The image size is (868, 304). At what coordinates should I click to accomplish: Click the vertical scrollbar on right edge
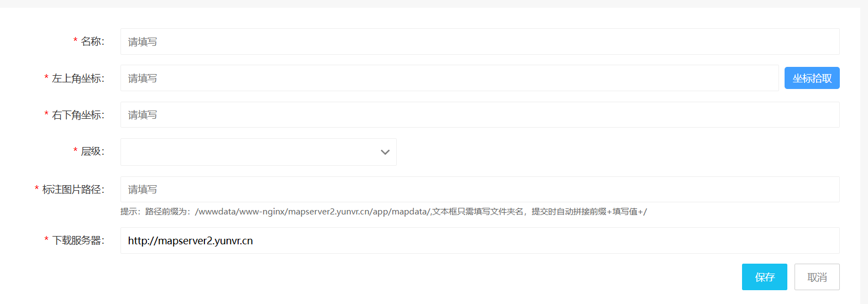click(864, 152)
